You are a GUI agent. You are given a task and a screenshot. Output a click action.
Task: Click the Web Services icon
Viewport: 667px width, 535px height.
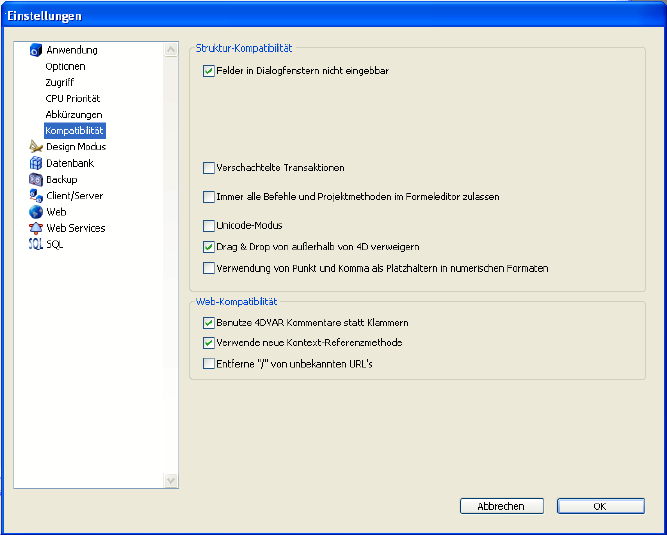point(36,228)
